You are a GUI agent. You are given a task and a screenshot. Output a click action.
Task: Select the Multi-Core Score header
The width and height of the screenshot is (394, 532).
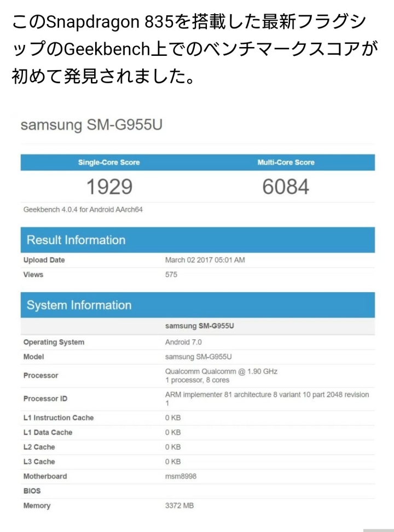286,163
